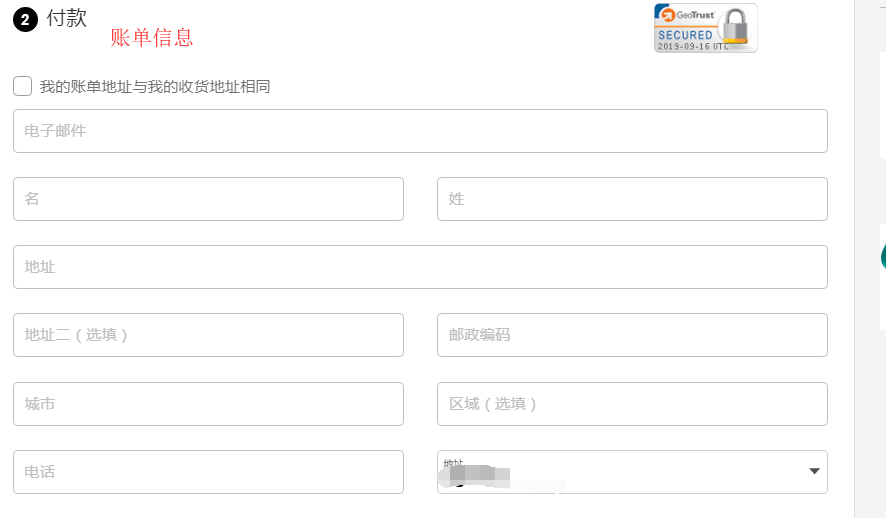Screen dimensions: 886x518
Task: Click the 付款 section heading
Action: [x=67, y=18]
